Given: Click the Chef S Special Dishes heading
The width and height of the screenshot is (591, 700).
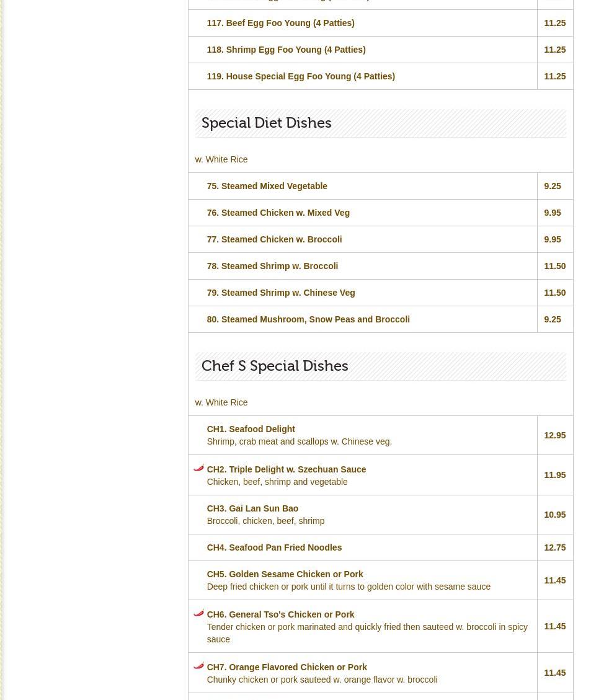Looking at the screenshot, I should (x=274, y=366).
